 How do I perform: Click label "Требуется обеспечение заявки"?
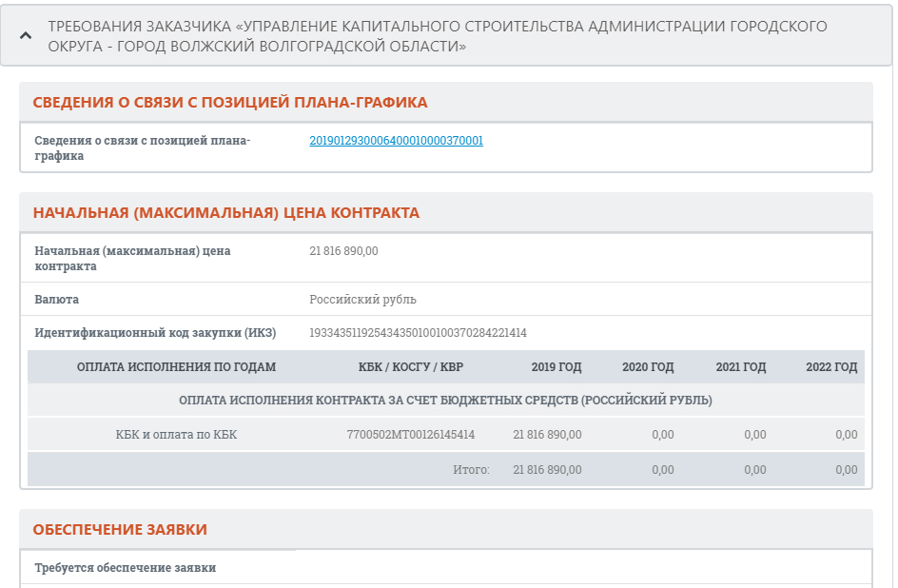pos(126,568)
